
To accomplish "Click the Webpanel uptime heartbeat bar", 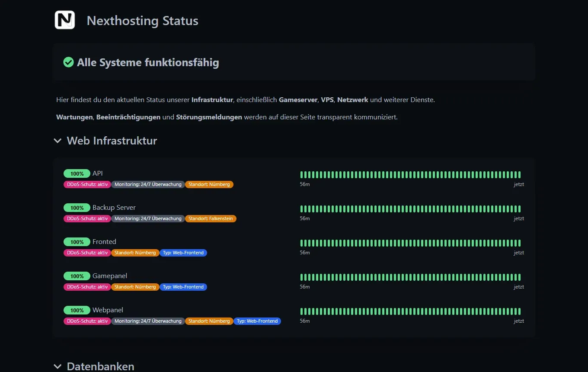I will (410, 311).
